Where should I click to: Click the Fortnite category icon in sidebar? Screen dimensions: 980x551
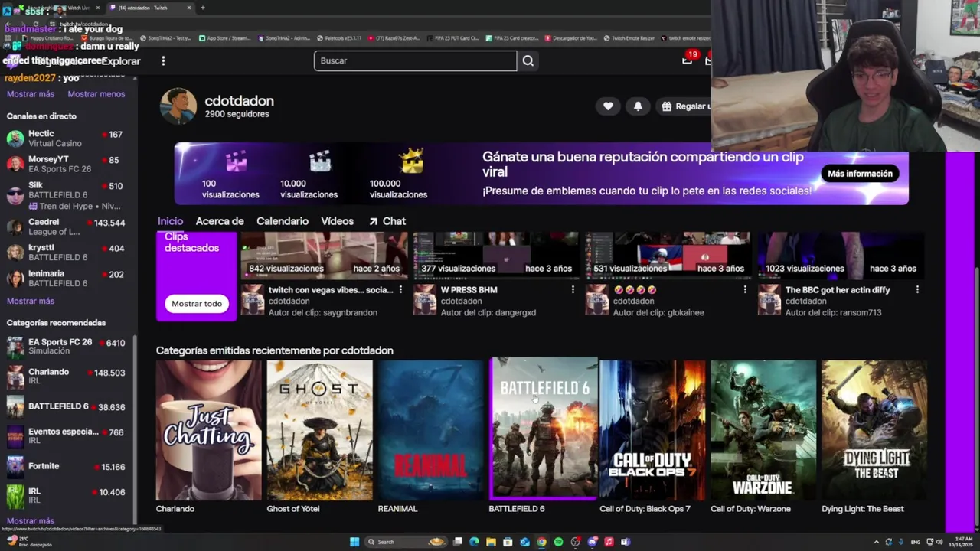15,466
